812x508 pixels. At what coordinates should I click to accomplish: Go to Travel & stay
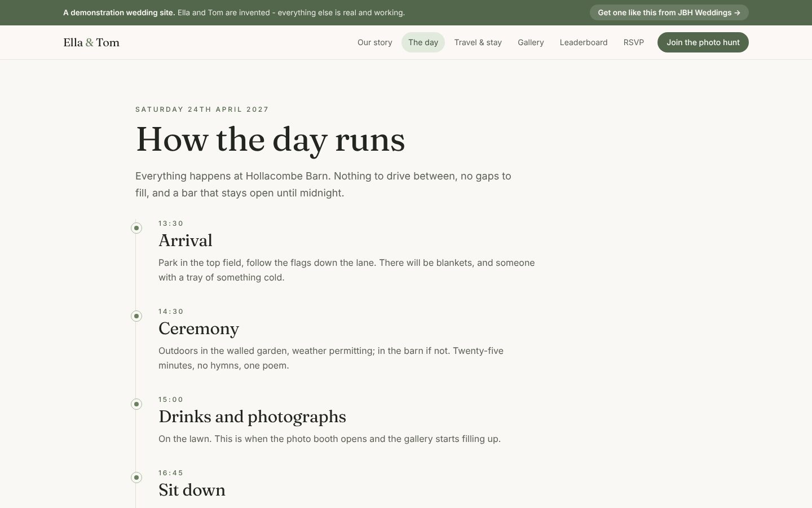[x=478, y=42]
